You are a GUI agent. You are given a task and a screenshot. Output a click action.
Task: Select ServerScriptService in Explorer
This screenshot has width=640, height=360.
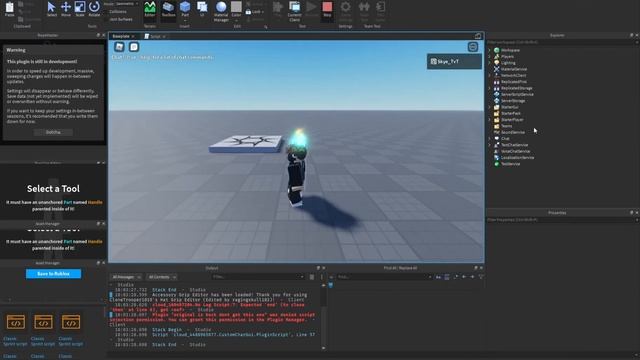517,94
